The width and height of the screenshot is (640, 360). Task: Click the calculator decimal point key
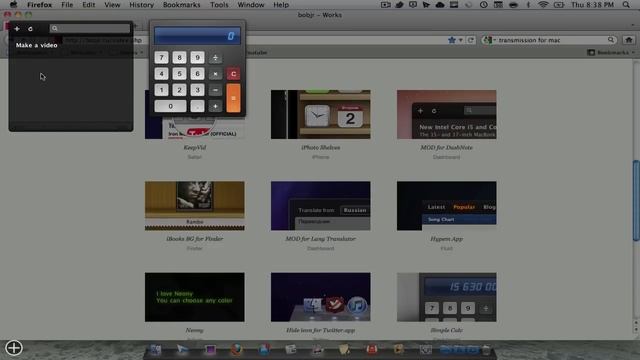[x=197, y=106]
